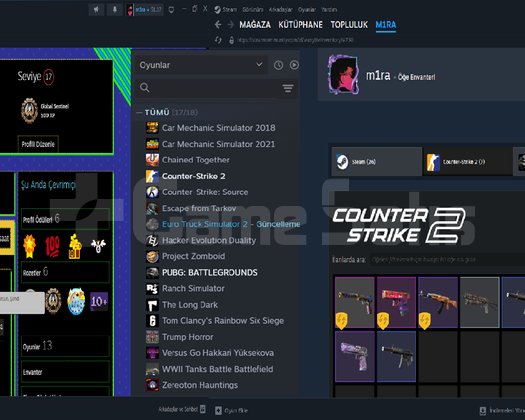Switch to the MAĞAZA tab
This screenshot has width=525, height=420.
point(255,25)
